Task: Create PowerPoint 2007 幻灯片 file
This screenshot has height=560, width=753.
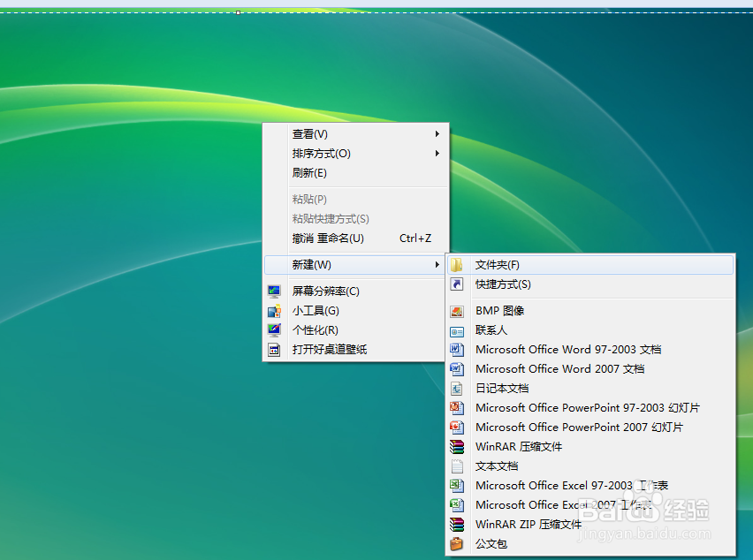Action: point(590,428)
